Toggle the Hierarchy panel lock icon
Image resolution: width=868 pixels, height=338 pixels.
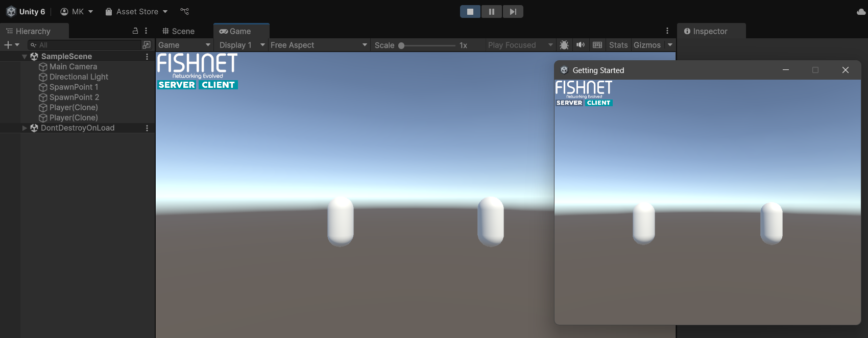pos(135,31)
